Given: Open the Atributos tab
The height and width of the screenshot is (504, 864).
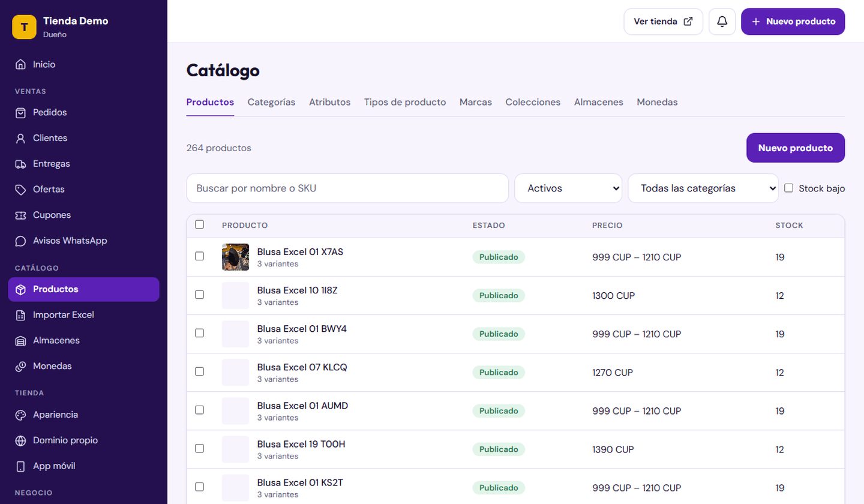Looking at the screenshot, I should click(329, 102).
